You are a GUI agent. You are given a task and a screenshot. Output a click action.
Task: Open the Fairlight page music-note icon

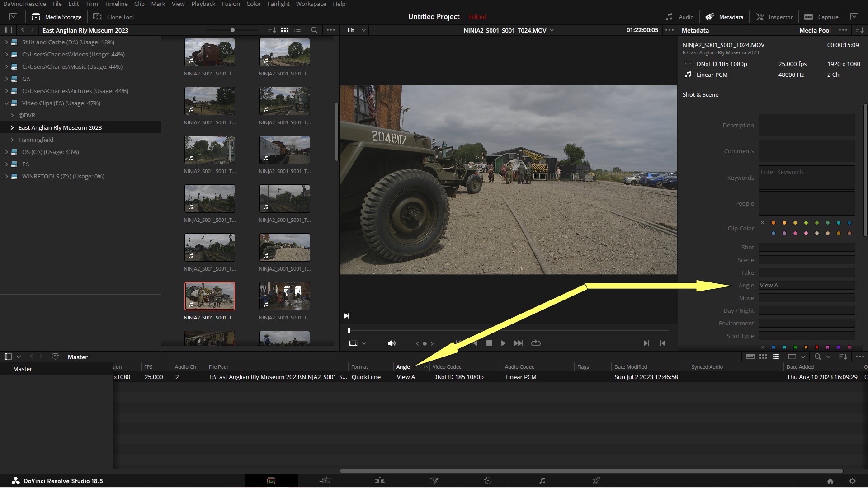[x=542, y=481]
